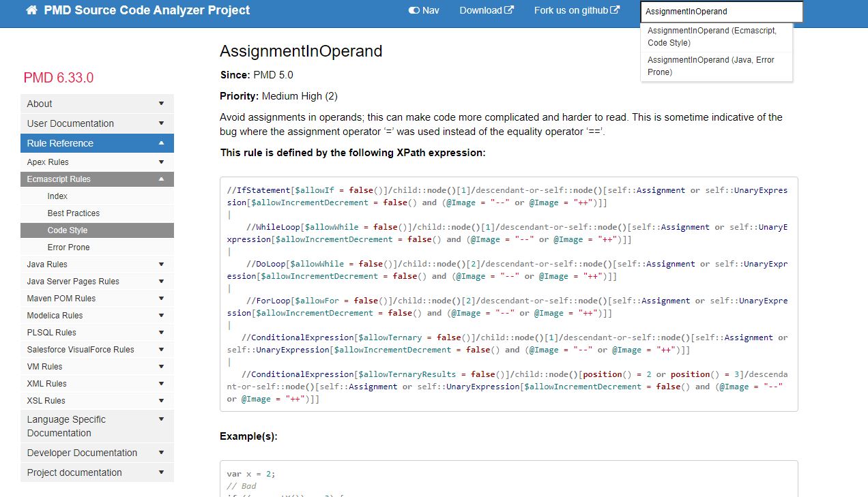Click the external-link icon beside Fork us on github
The width and height of the screenshot is (868, 497).
click(x=615, y=10)
